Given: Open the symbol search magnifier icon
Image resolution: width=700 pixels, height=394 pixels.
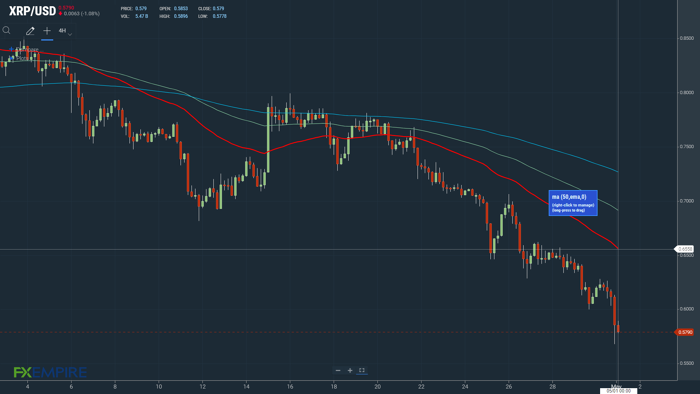Looking at the screenshot, I should tap(6, 30).
